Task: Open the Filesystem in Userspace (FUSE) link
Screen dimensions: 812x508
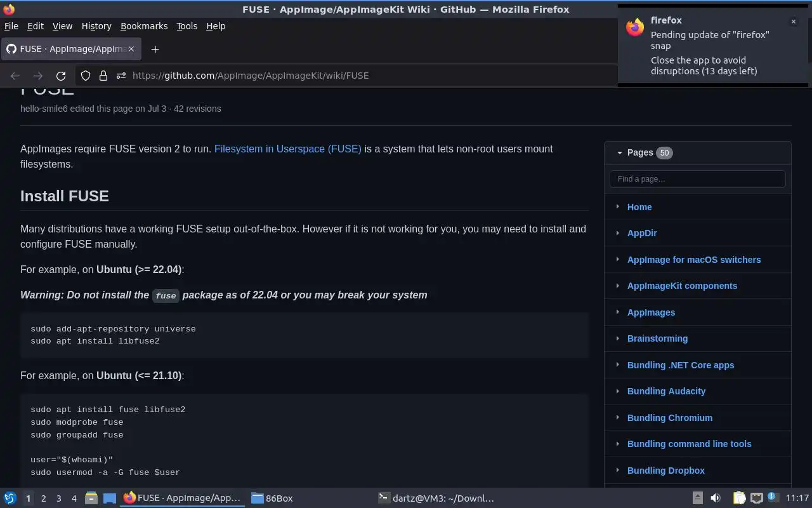Action: coord(288,149)
